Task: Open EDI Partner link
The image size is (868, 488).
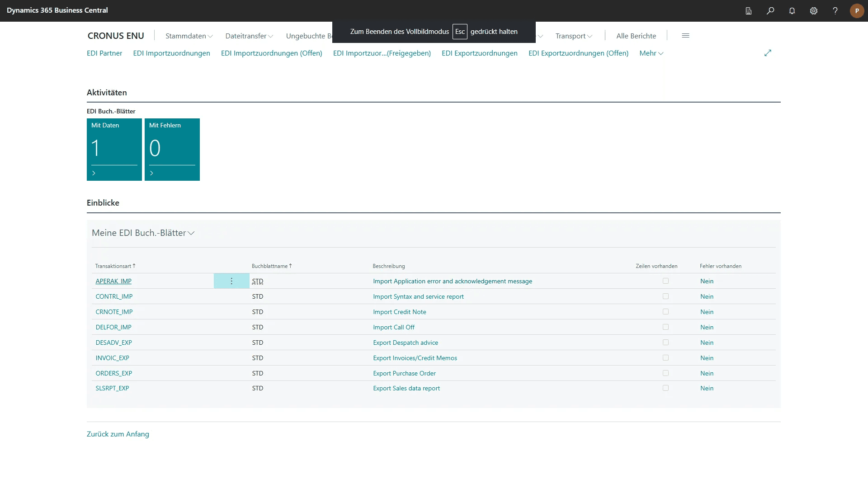Action: pyautogui.click(x=104, y=53)
